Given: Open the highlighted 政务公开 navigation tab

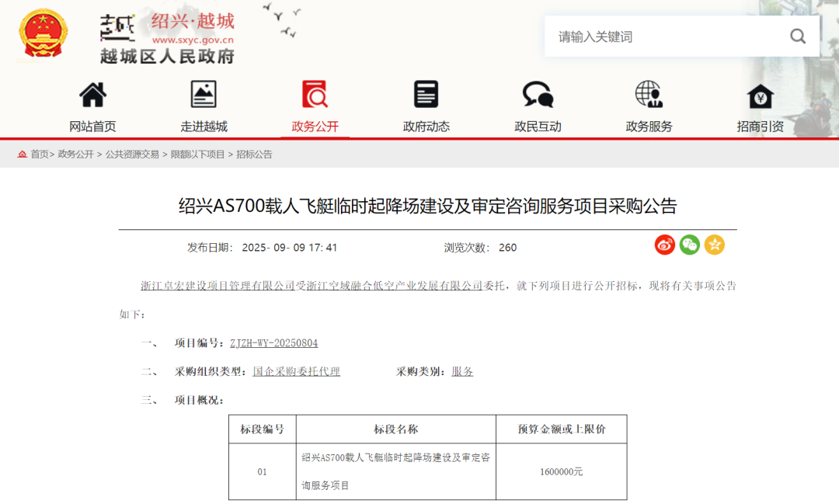Looking at the screenshot, I should coord(314,126).
